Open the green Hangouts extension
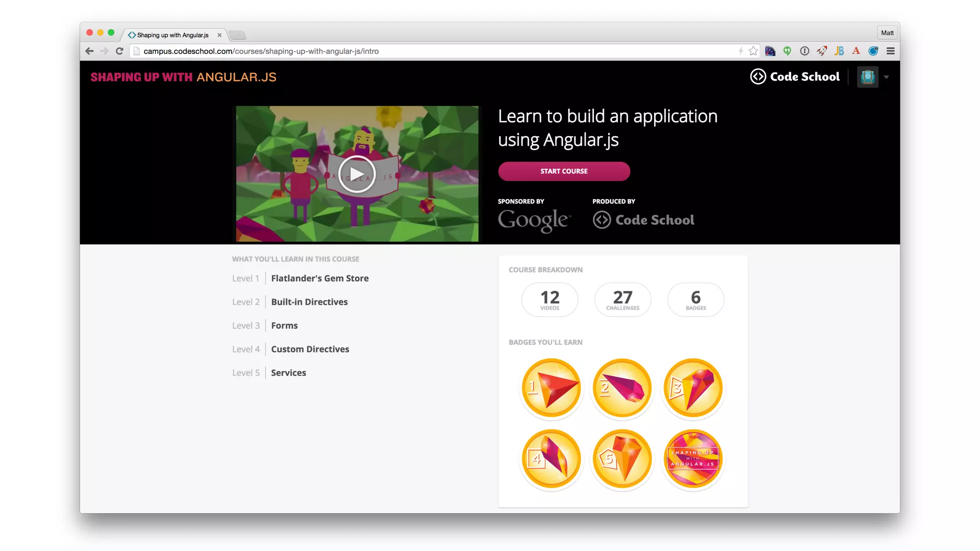This screenshot has width=980, height=551. [x=787, y=51]
